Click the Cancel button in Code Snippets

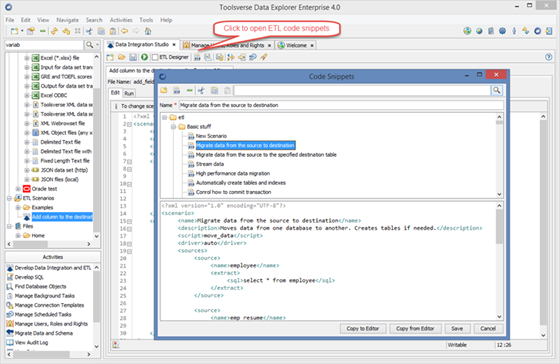[488, 329]
